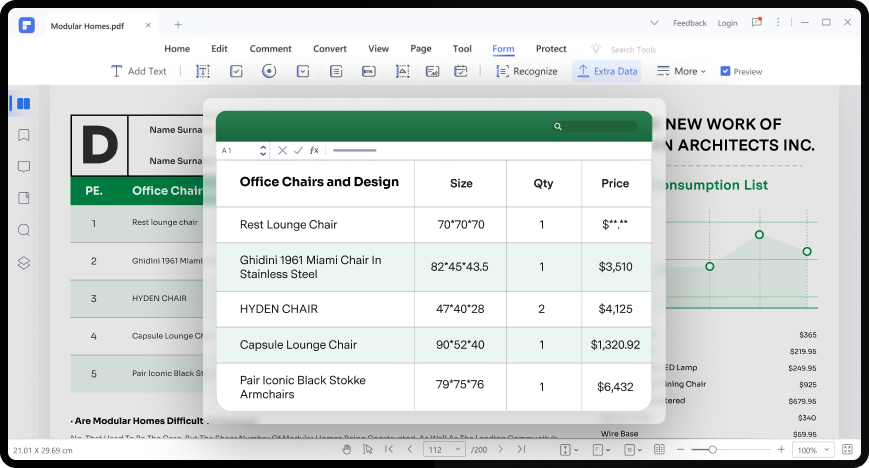Click the Recognize form button
The width and height of the screenshot is (869, 468).
click(526, 71)
